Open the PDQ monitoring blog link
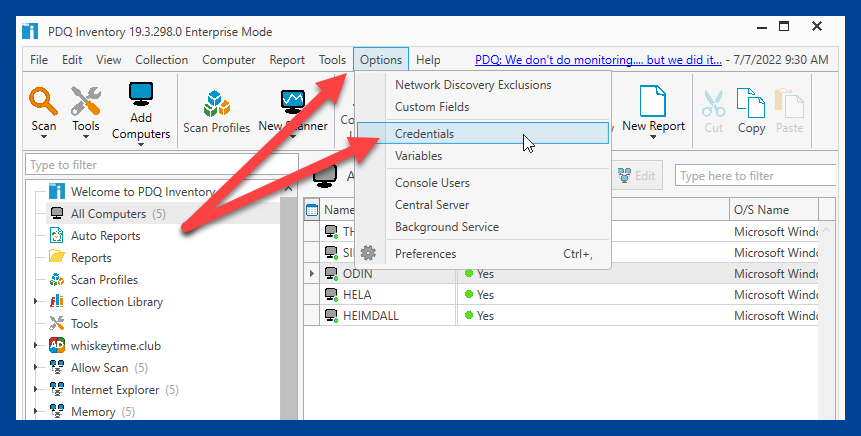The width and height of the screenshot is (861, 436). tap(599, 60)
